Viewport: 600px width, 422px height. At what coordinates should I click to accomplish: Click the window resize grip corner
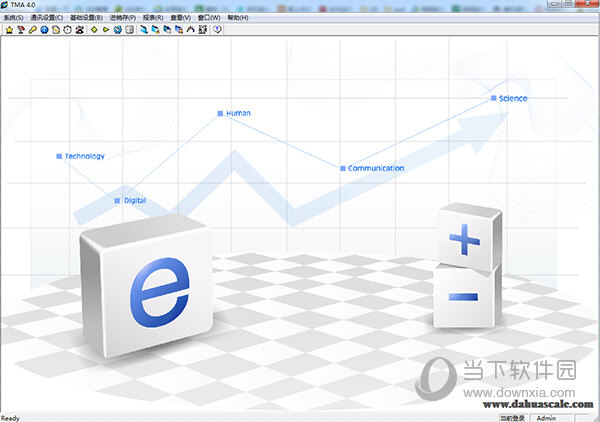point(596,418)
